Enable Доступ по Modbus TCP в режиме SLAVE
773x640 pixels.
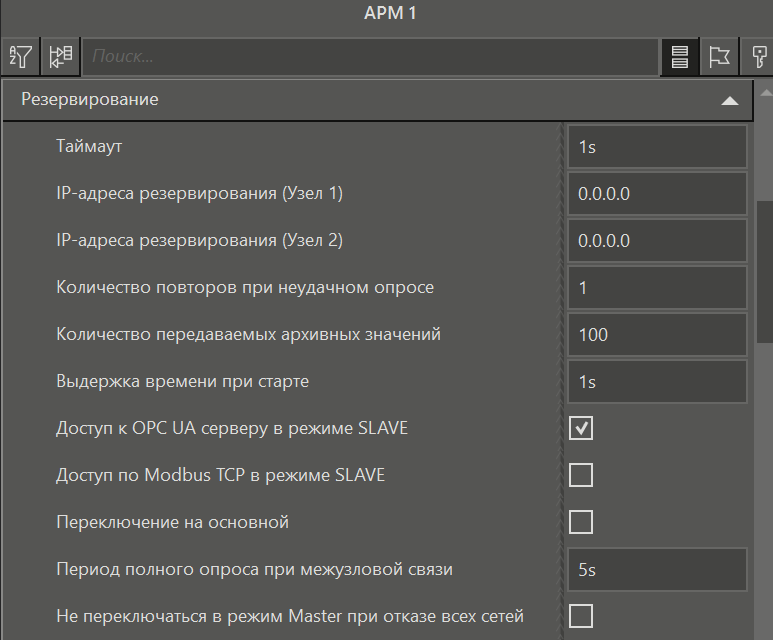click(581, 475)
